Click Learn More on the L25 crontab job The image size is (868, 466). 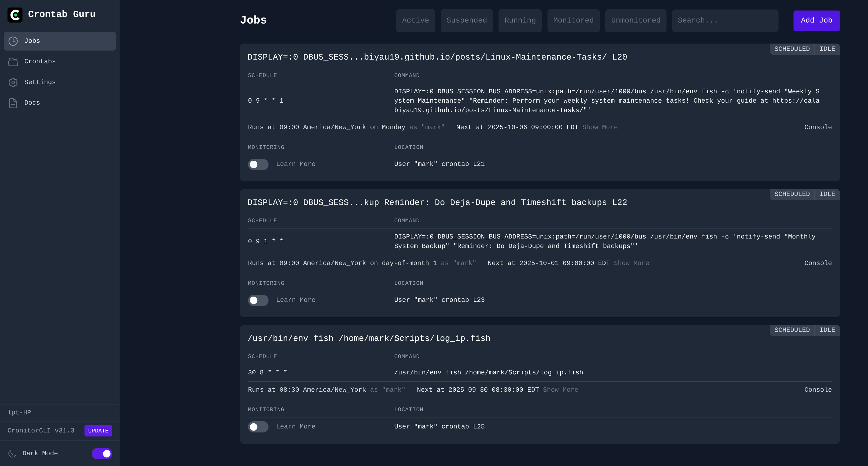click(x=295, y=426)
